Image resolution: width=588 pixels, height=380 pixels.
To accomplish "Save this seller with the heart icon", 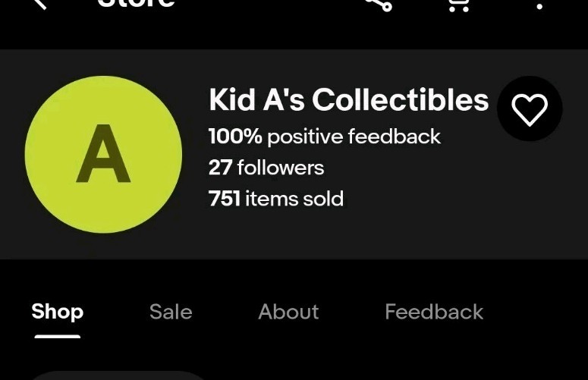I will pyautogui.click(x=530, y=109).
